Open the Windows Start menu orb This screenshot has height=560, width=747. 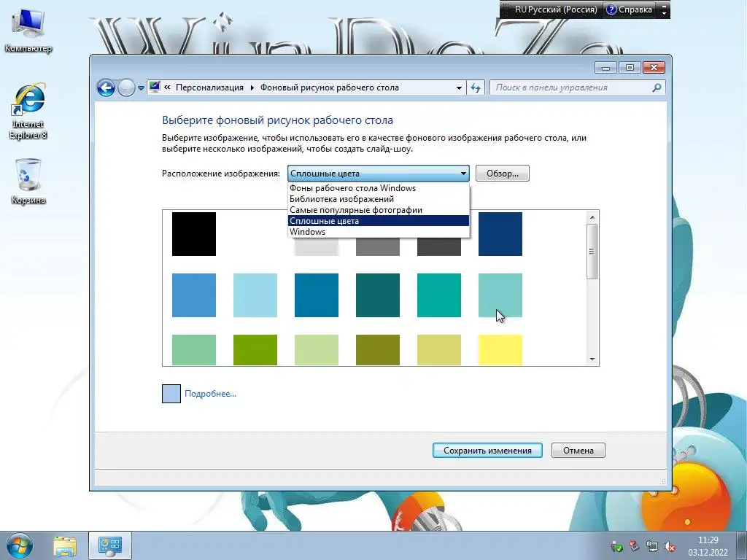[x=19, y=545]
